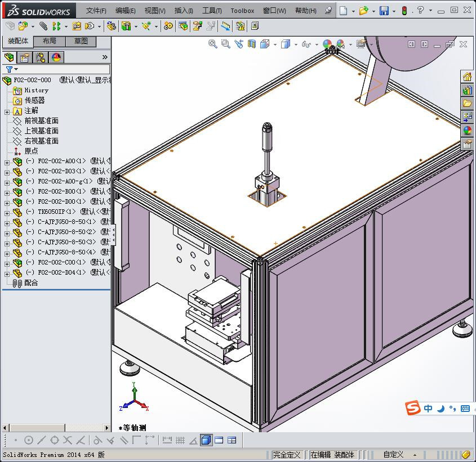Click the Zoom to Fit magnifier icon

point(212,44)
